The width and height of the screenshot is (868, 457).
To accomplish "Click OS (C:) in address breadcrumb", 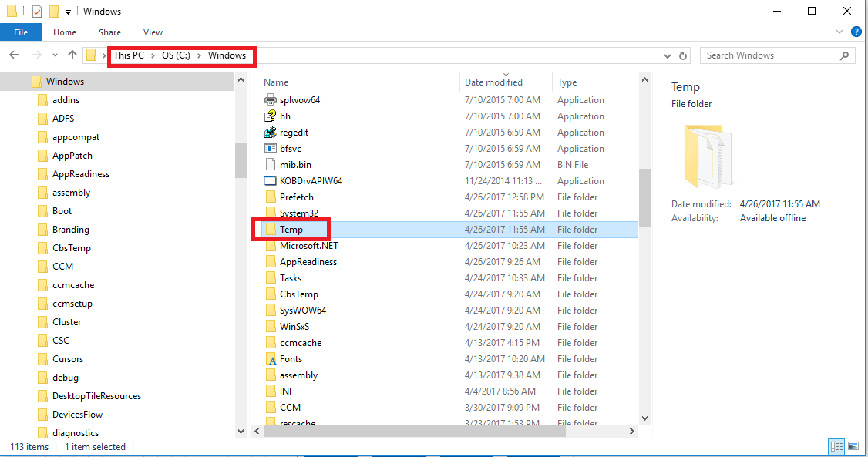I will click(x=176, y=55).
